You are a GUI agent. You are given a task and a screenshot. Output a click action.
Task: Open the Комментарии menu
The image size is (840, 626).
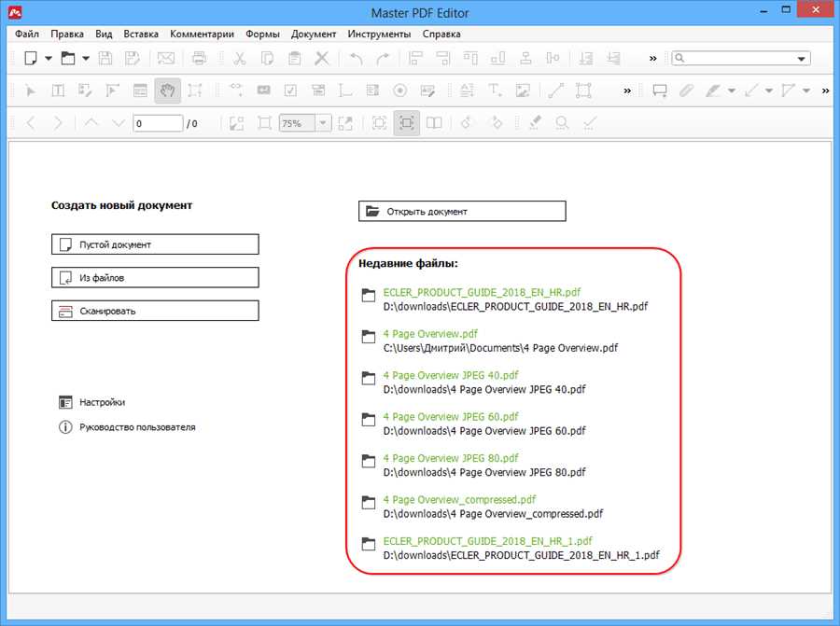tap(202, 34)
